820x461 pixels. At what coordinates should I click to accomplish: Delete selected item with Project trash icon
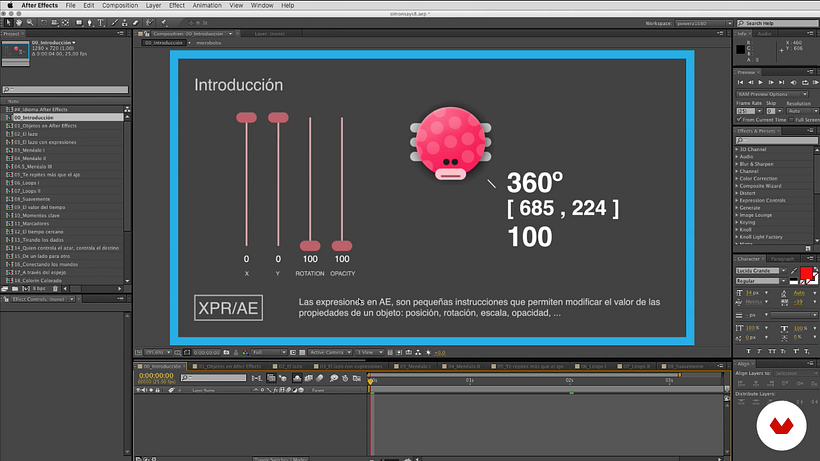pos(55,289)
